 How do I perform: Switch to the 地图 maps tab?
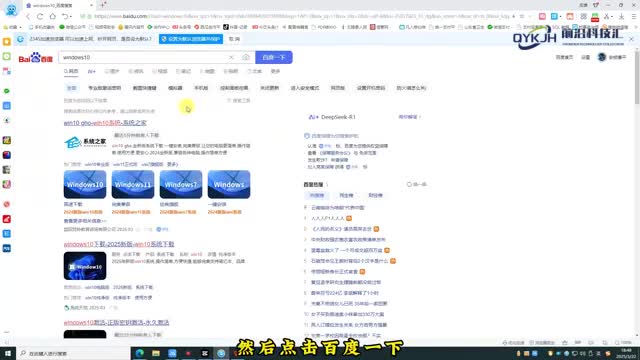[x=208, y=71]
